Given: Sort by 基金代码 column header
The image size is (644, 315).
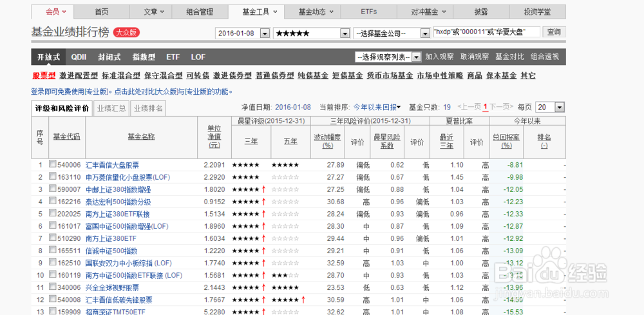Looking at the screenshot, I should [x=66, y=137].
